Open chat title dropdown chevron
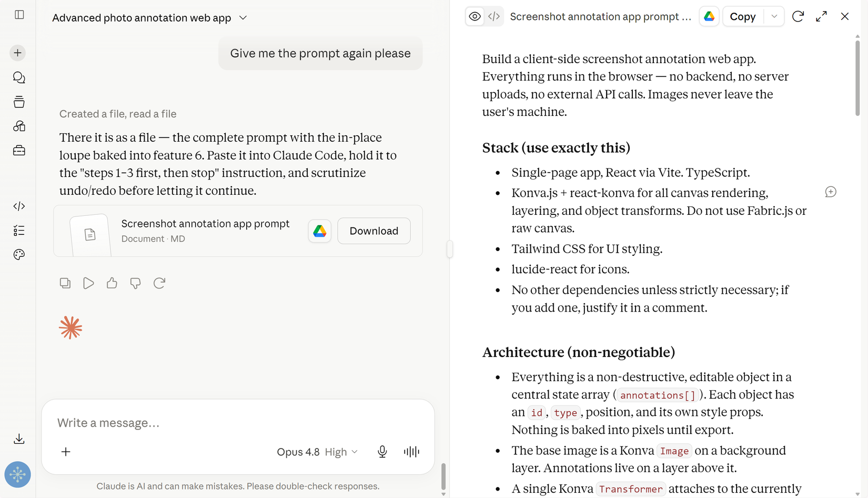The width and height of the screenshot is (868, 498). (x=243, y=18)
